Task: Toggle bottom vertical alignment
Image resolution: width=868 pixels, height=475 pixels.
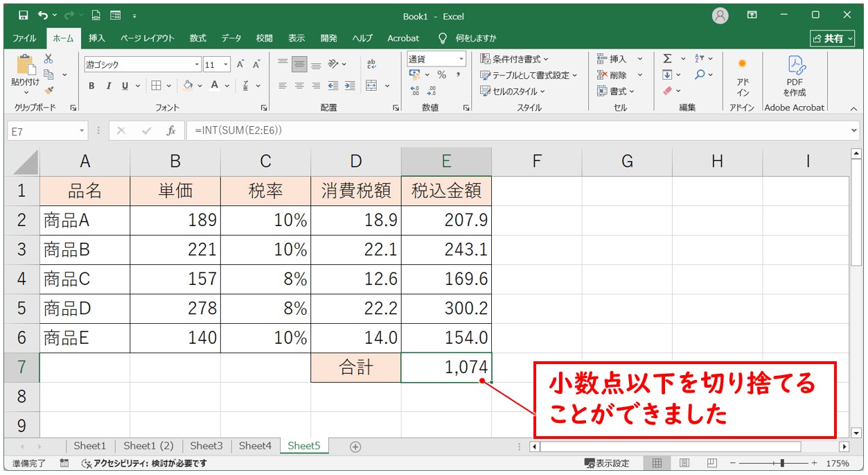Action: [x=316, y=64]
